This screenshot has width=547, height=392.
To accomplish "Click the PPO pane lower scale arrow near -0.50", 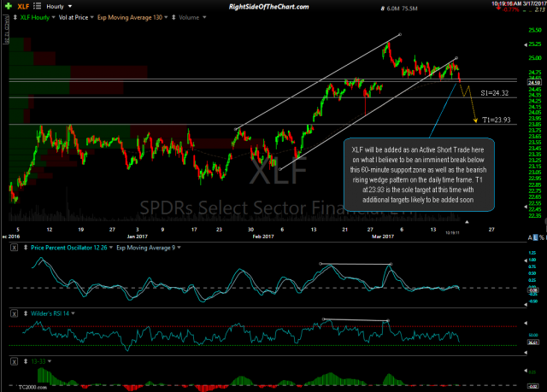I will pyautogui.click(x=526, y=305).
